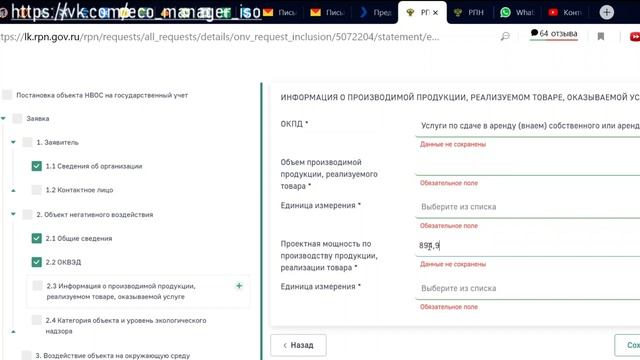Toggle checkbox for 3. Воздействие объекта на окружающую среду

26,355
